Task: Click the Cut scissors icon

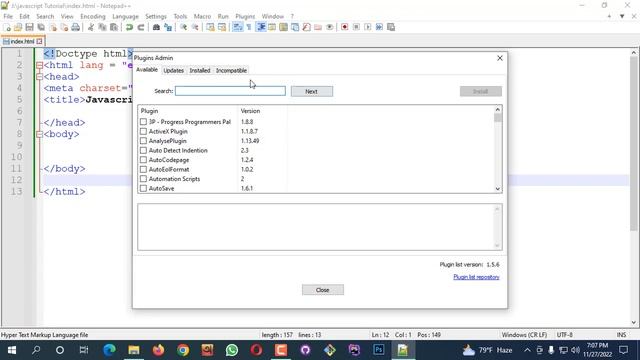Action: click(x=91, y=27)
